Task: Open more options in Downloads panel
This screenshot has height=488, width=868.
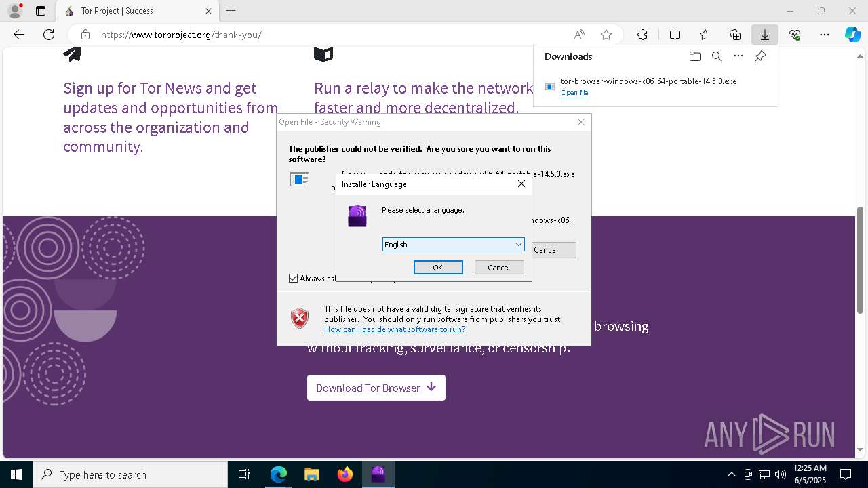Action: 738,56
